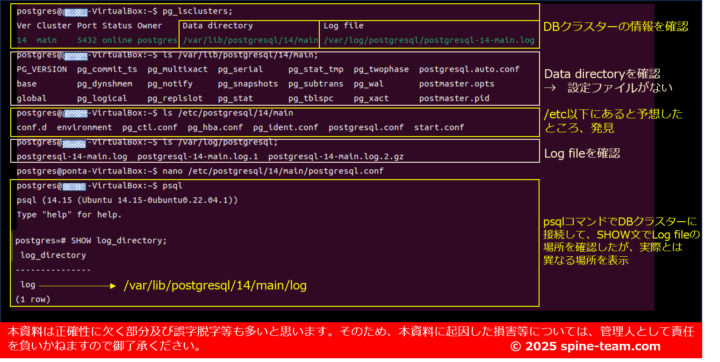Select the start.conf file name
This screenshot has height=362, width=720.
tap(439, 127)
